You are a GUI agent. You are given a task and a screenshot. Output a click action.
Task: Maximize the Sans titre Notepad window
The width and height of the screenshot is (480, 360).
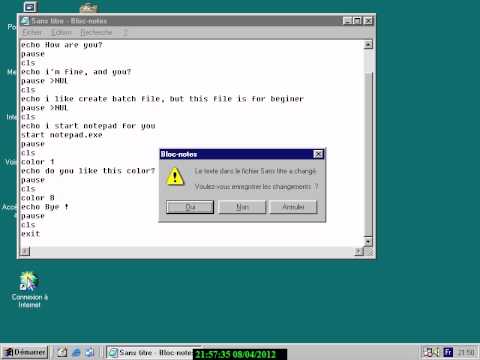(x=357, y=21)
